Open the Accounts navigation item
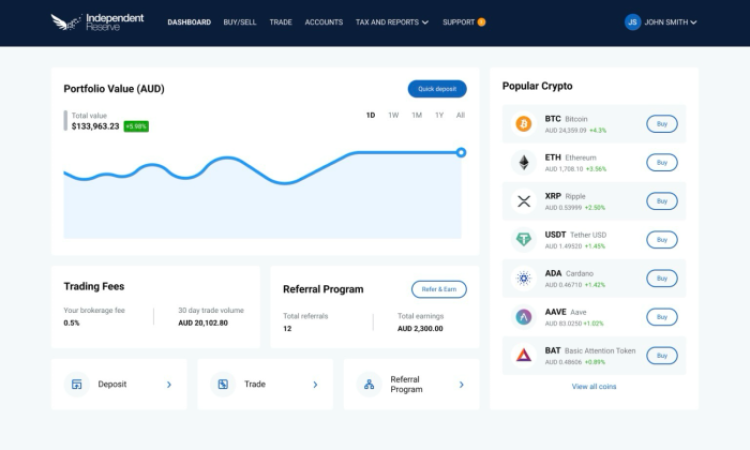750x450 pixels. 324,22
